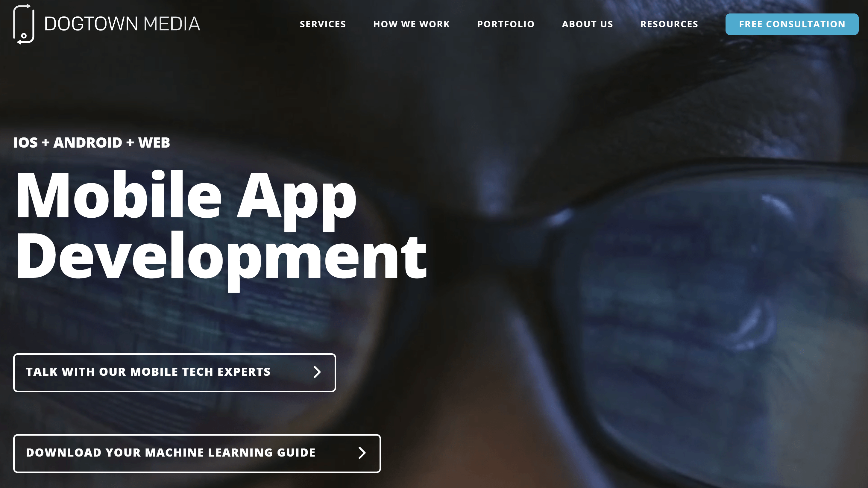This screenshot has width=868, height=488.
Task: Click the SERVICES navigation menu item
Action: [323, 24]
